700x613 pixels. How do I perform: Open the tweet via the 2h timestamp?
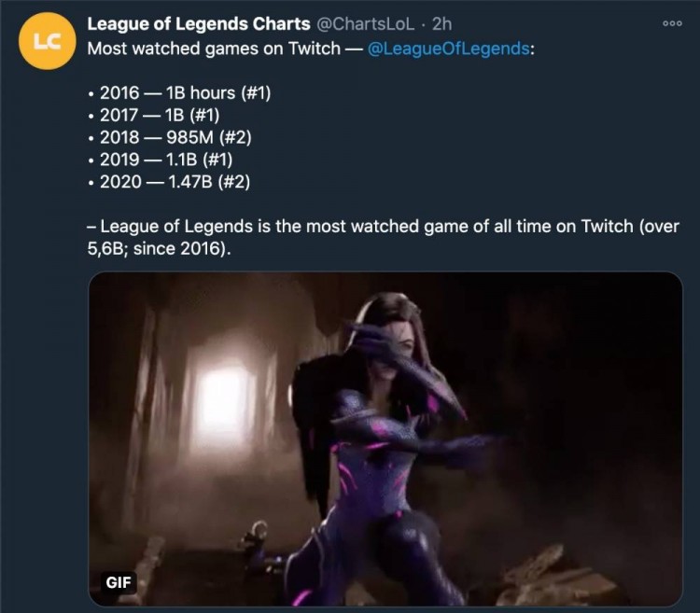click(442, 24)
